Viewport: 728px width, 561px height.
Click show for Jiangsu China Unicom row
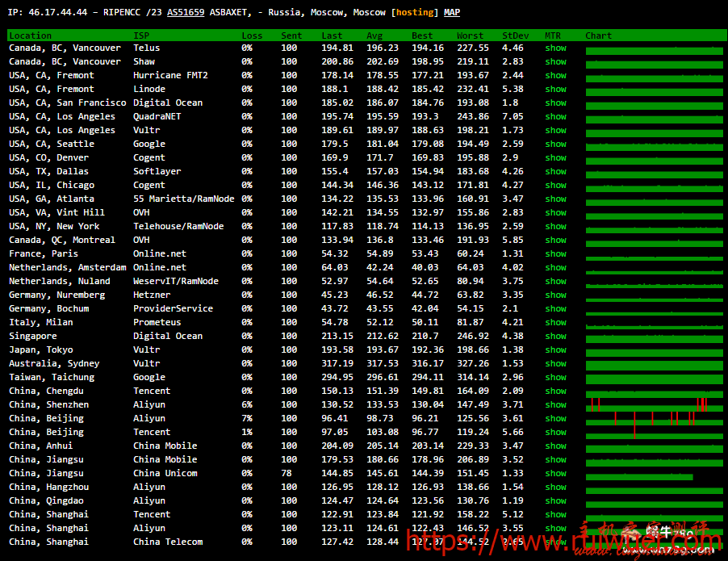pyautogui.click(x=555, y=474)
